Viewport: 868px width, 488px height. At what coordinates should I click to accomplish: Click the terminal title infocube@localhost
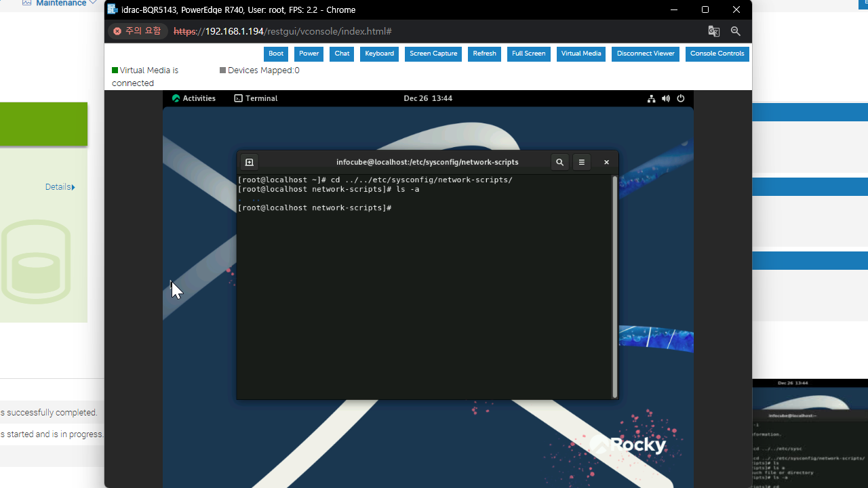pos(427,162)
